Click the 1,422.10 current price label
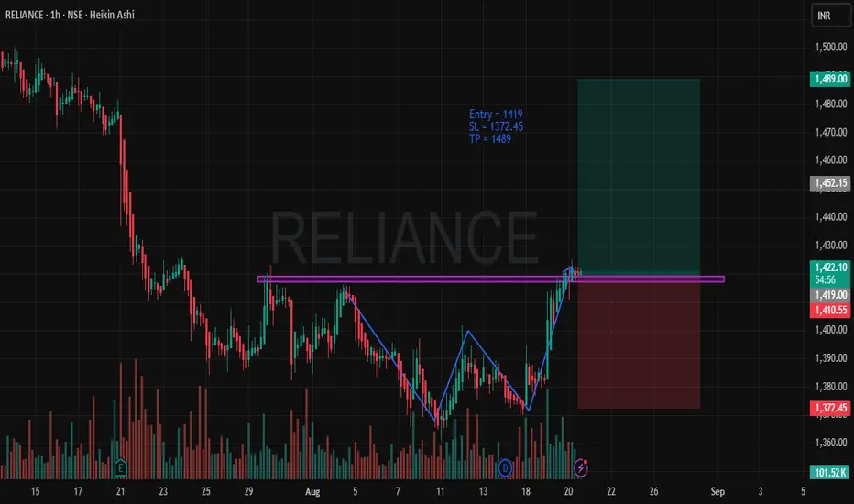The width and height of the screenshot is (854, 504). [830, 267]
